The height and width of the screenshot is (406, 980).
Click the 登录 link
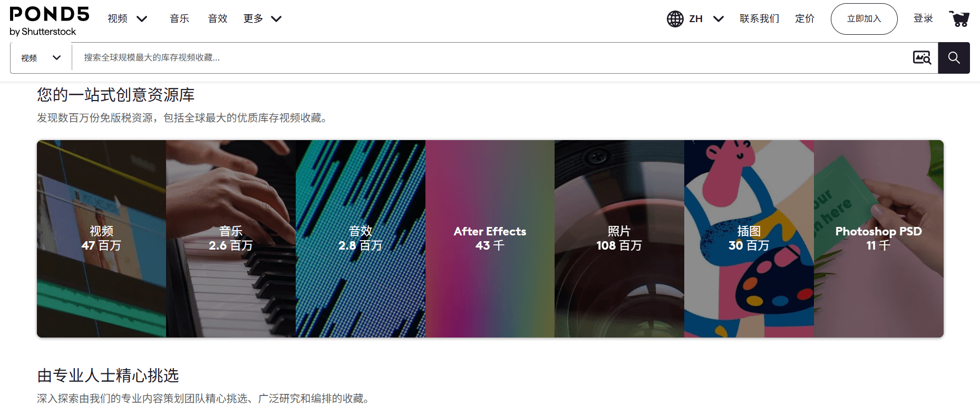(923, 19)
